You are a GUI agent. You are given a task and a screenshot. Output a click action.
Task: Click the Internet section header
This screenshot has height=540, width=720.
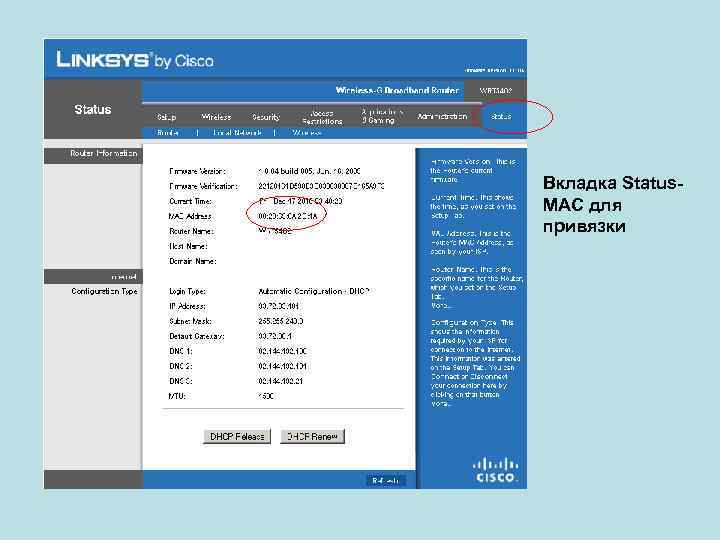click(x=124, y=277)
